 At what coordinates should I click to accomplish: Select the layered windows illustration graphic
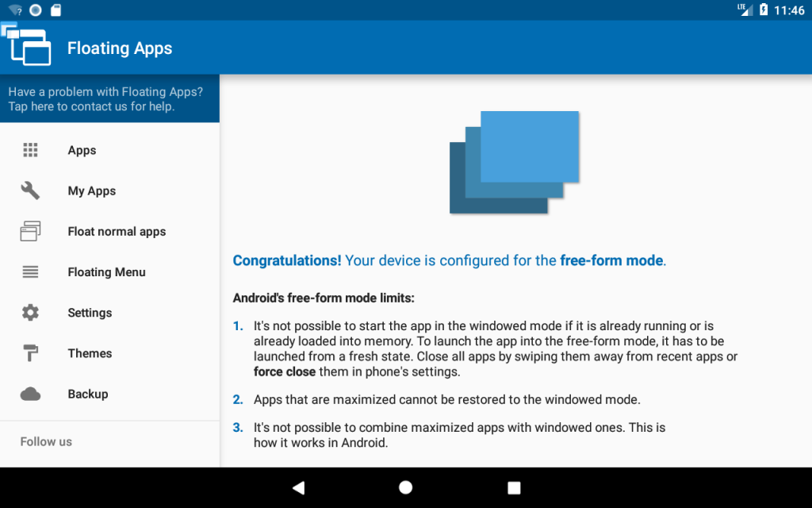(514, 161)
